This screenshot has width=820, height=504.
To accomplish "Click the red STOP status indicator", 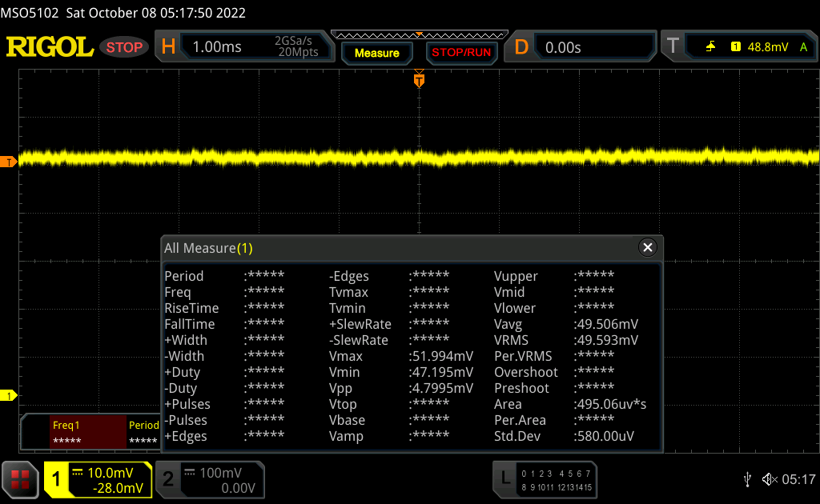I will point(124,47).
